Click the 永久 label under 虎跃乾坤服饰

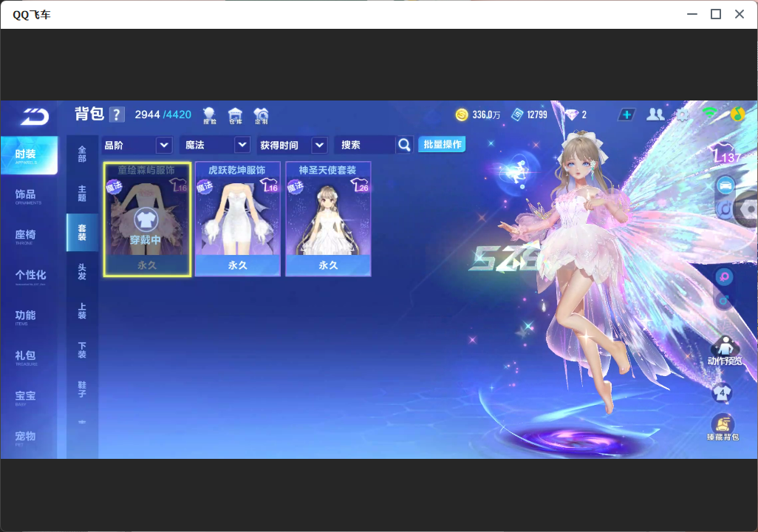[237, 265]
